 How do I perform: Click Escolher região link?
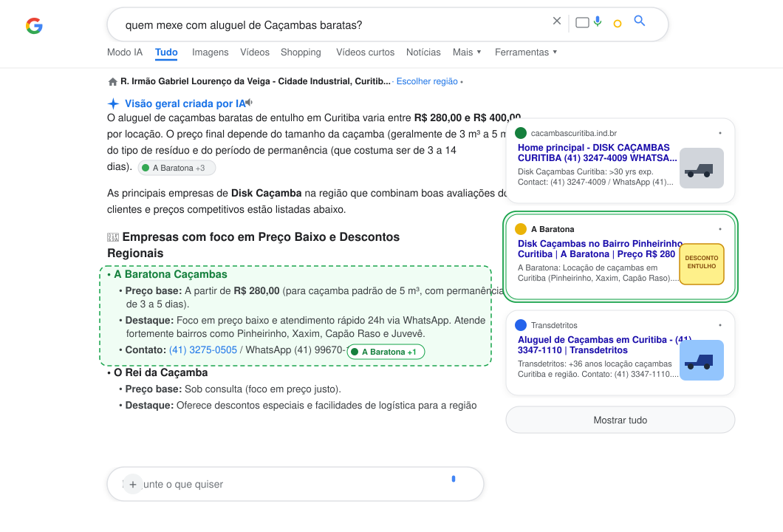[427, 81]
